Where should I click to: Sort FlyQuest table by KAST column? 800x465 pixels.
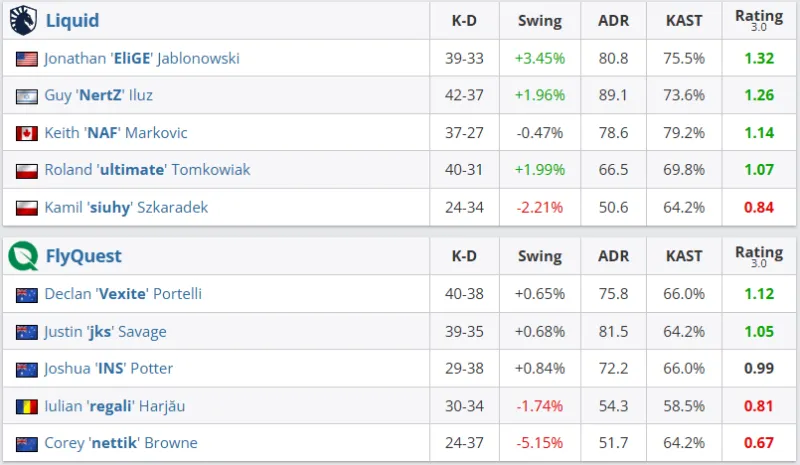point(685,256)
